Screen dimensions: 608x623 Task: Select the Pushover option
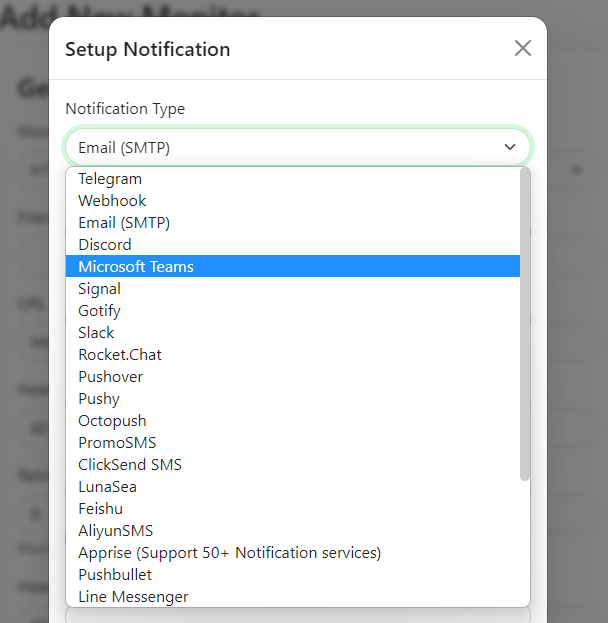110,377
